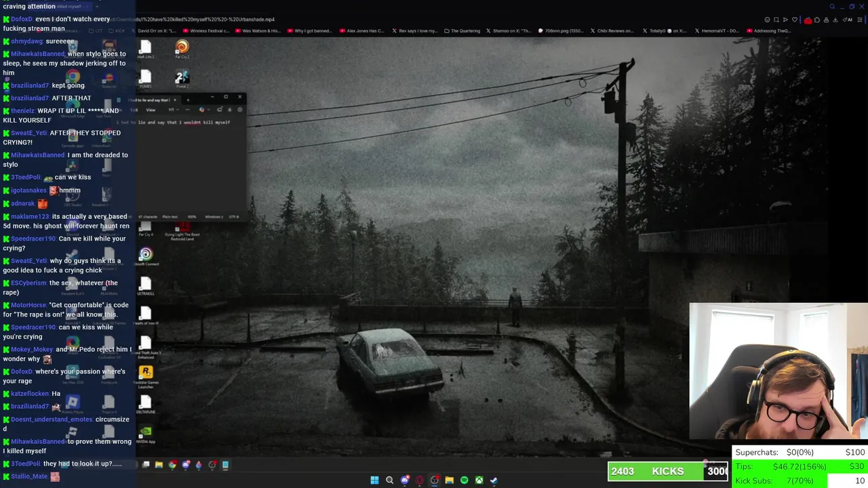This screenshot has height=488, width=868.
Task: Click the green Tips progress bar
Action: tap(800, 467)
